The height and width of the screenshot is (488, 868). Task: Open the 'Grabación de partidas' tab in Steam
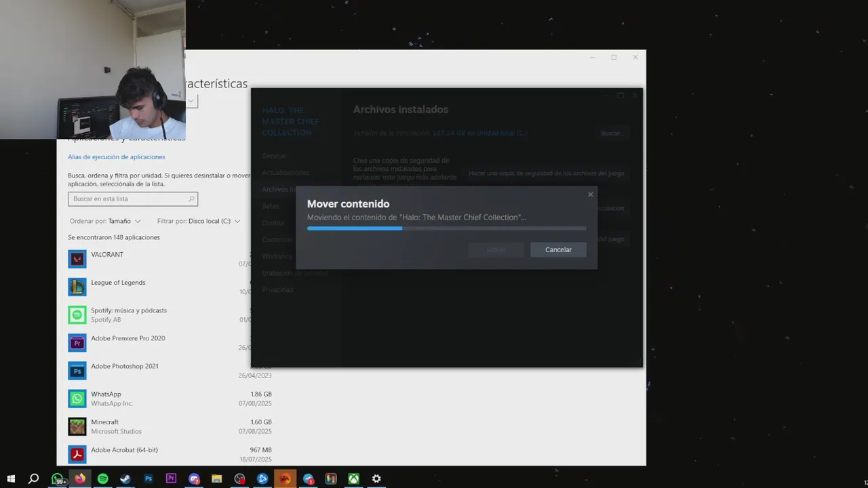pyautogui.click(x=295, y=273)
